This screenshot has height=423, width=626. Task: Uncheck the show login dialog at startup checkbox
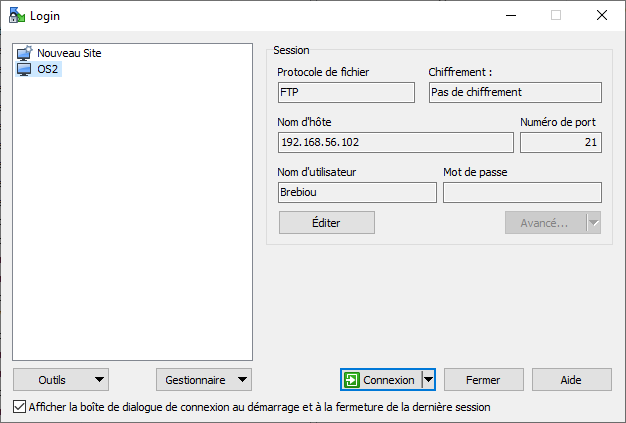coord(20,408)
